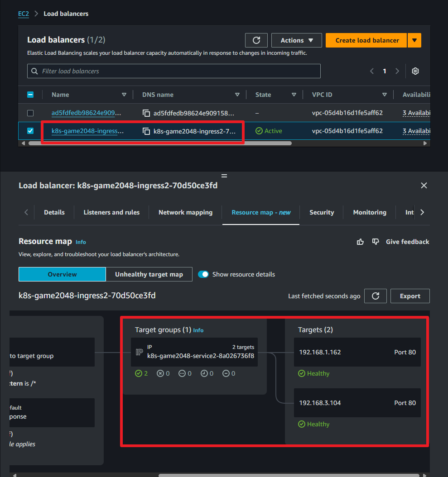Click the Active state check icon

(x=259, y=131)
